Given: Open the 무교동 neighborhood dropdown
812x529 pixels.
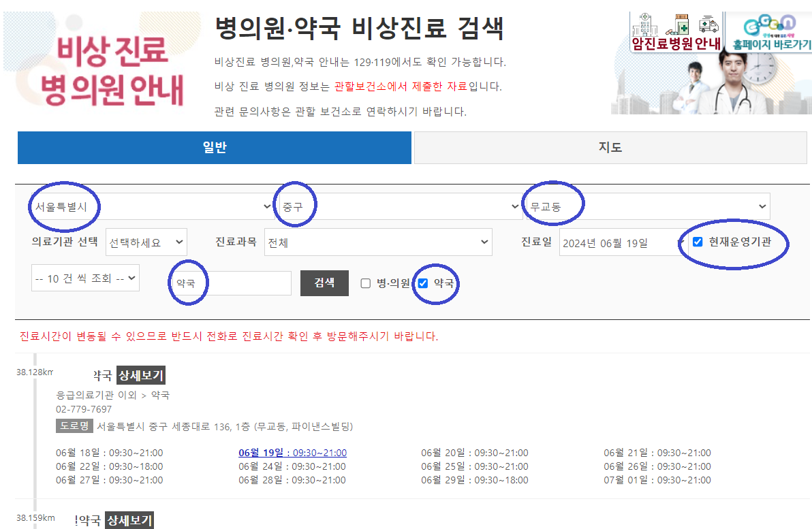Looking at the screenshot, I should pyautogui.click(x=651, y=206).
